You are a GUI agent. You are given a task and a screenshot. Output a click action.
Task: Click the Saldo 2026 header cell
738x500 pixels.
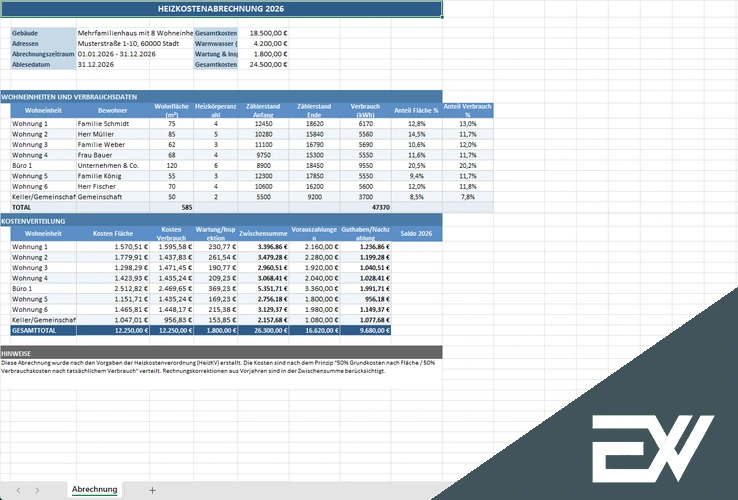tap(417, 234)
